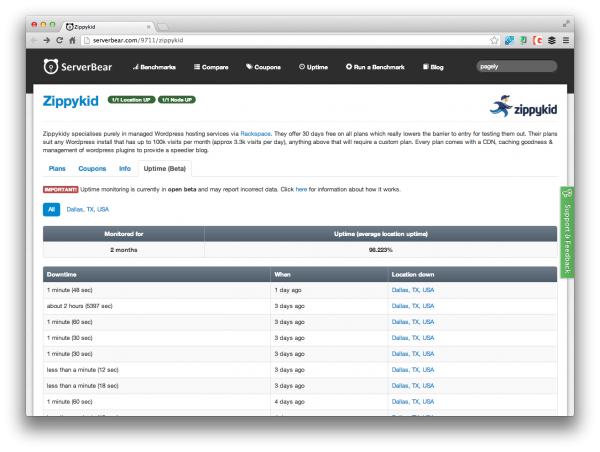
Task: Click the zippykid company logo image
Action: pyautogui.click(x=523, y=106)
